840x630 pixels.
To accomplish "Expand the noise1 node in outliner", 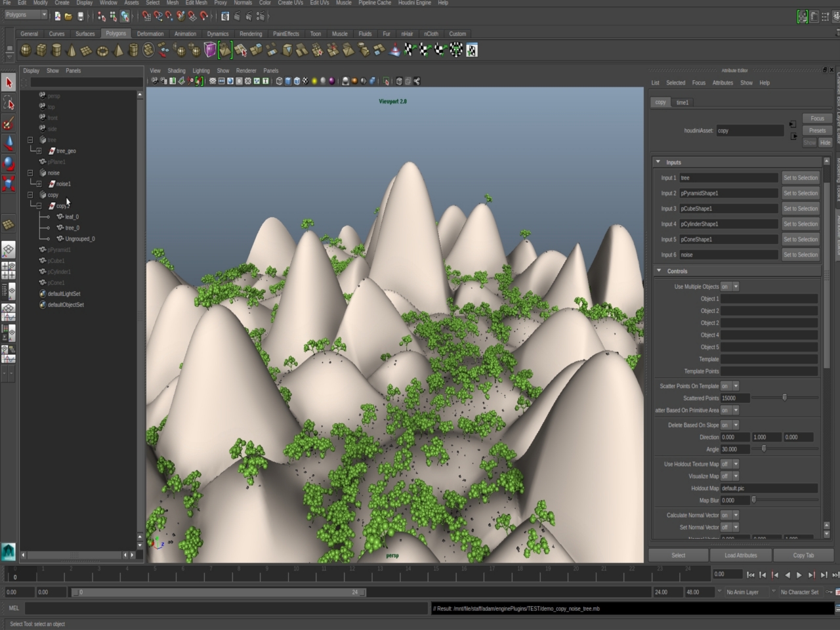I will point(39,184).
